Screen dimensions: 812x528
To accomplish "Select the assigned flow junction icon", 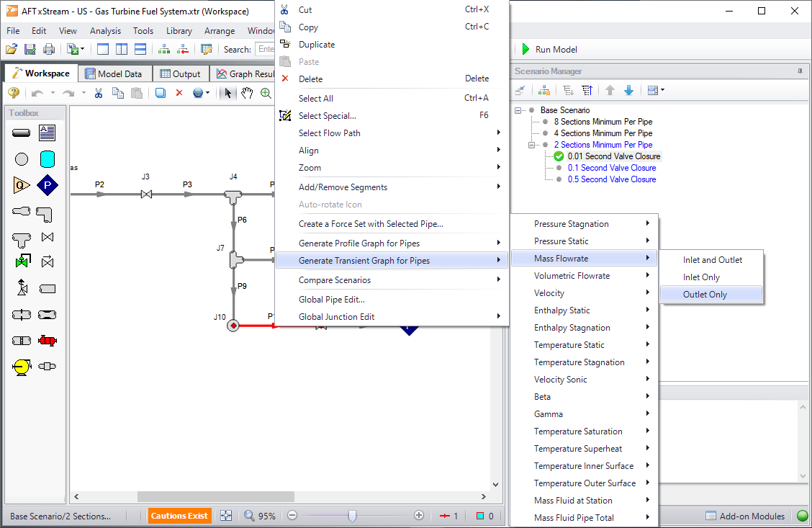I will click(22, 185).
